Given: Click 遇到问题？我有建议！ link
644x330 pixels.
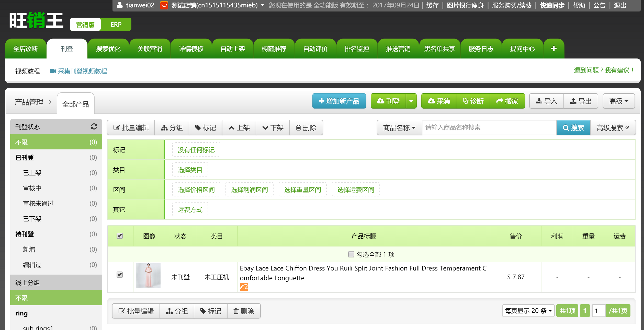Looking at the screenshot, I should pyautogui.click(x=604, y=70).
